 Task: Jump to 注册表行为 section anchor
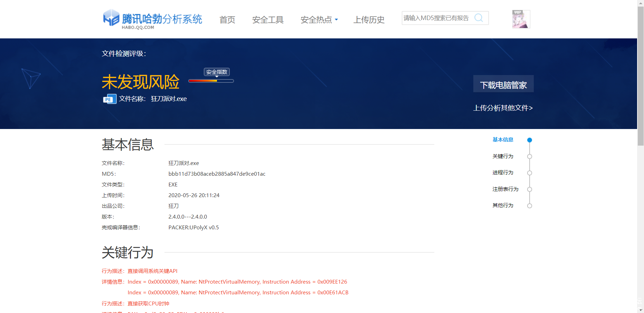point(505,189)
